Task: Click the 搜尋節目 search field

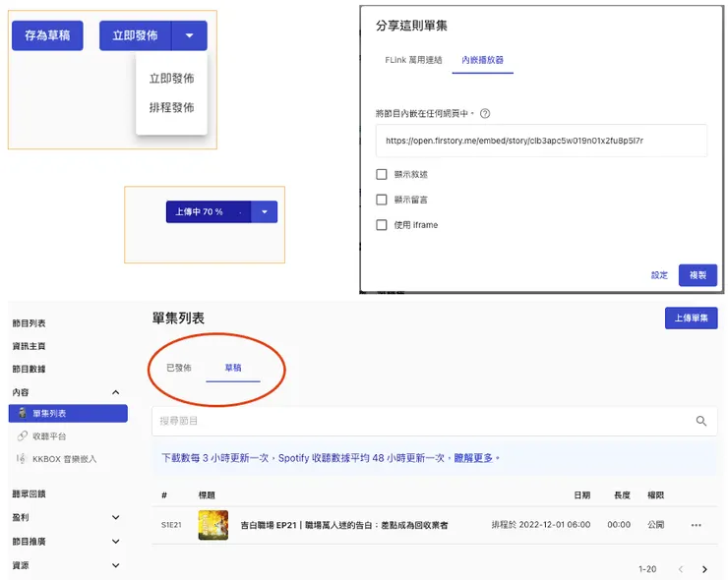Action: [x=434, y=421]
